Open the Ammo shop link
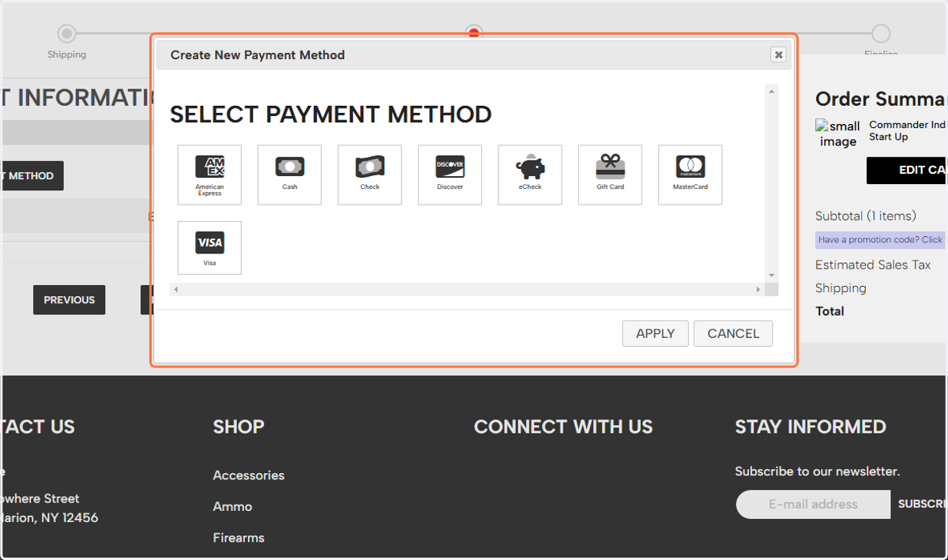The width and height of the screenshot is (948, 560). (232, 506)
